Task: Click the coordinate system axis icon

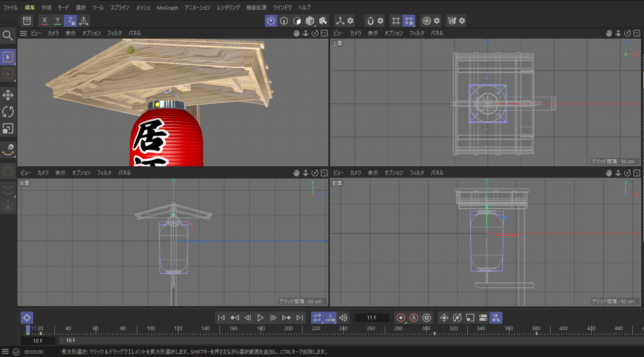Action: click(84, 21)
